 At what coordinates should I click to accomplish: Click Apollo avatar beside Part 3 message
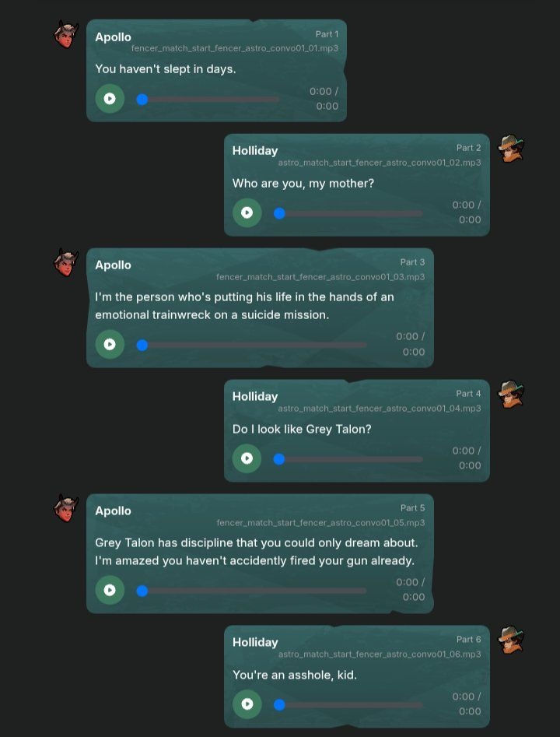(66, 263)
